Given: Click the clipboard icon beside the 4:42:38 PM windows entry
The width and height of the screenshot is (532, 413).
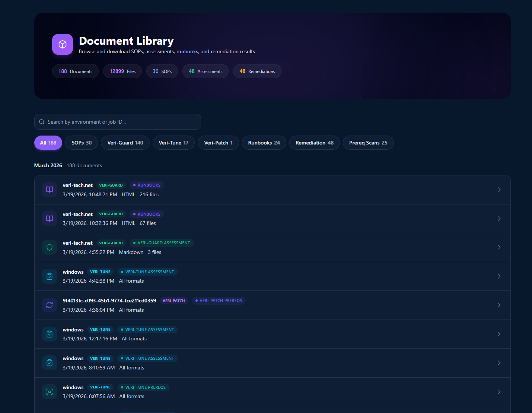Looking at the screenshot, I should (x=49, y=276).
